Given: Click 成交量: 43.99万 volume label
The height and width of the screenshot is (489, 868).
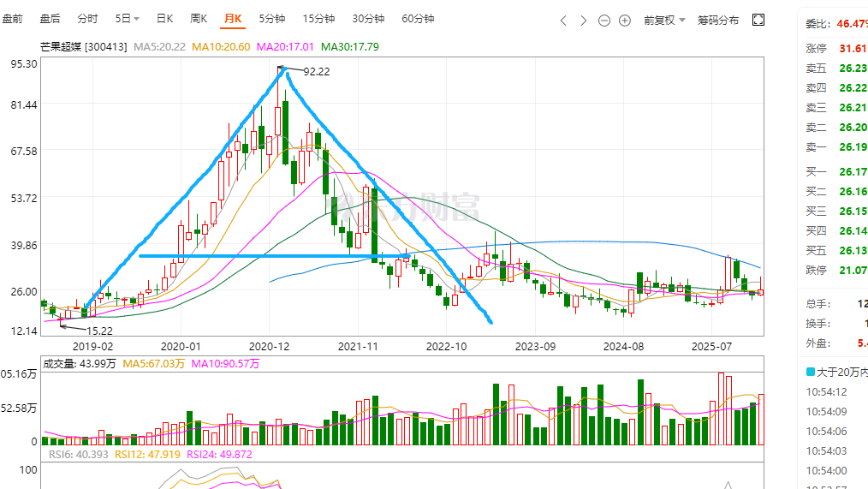Looking at the screenshot, I should pos(80,364).
